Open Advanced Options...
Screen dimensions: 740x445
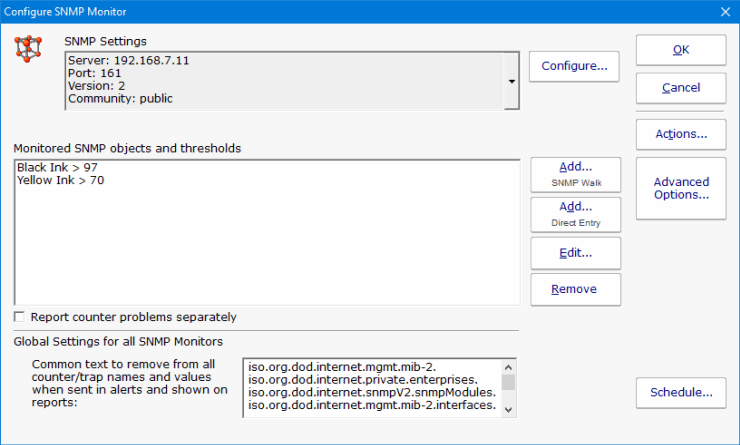681,188
